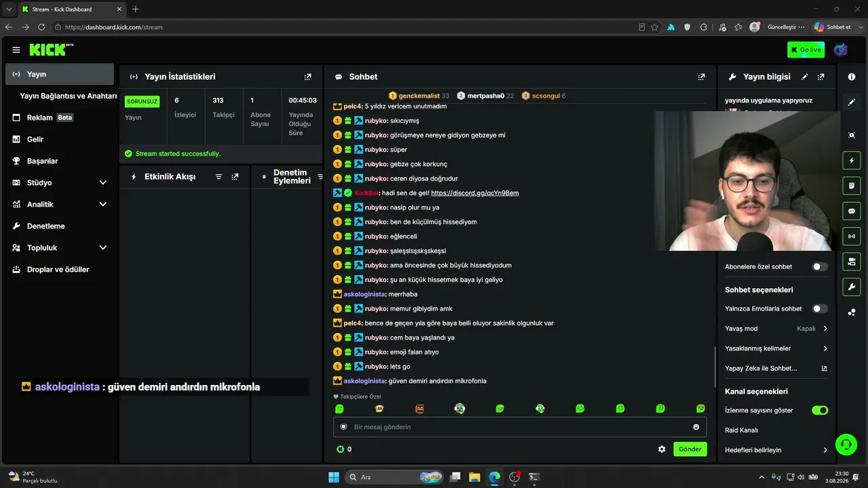This screenshot has width=868, height=488.
Task: Open Denetleme in the sidebar
Action: tap(60, 226)
